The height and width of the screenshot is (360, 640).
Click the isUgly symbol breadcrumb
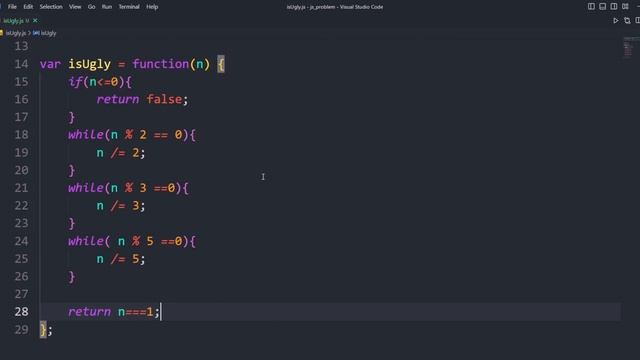click(45, 33)
